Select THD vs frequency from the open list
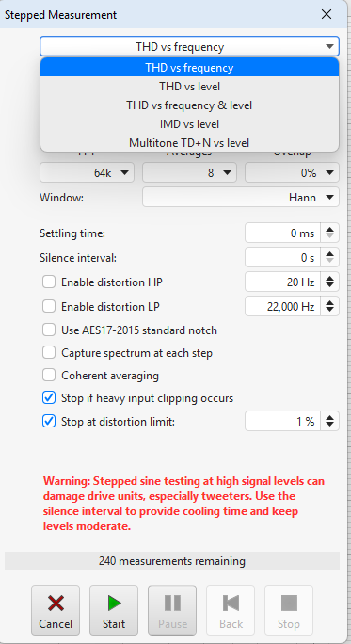The image size is (351, 644). pyautogui.click(x=189, y=68)
